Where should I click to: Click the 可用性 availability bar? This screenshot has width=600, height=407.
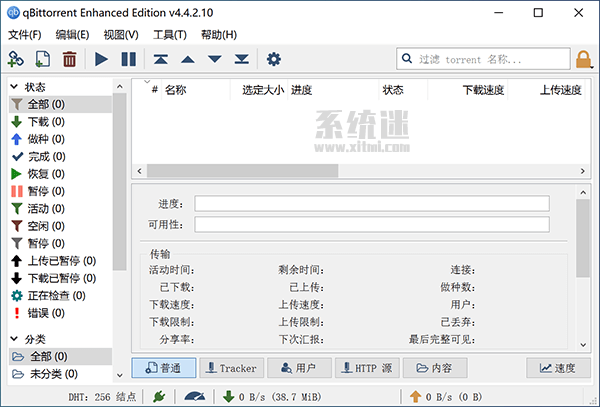tap(372, 224)
